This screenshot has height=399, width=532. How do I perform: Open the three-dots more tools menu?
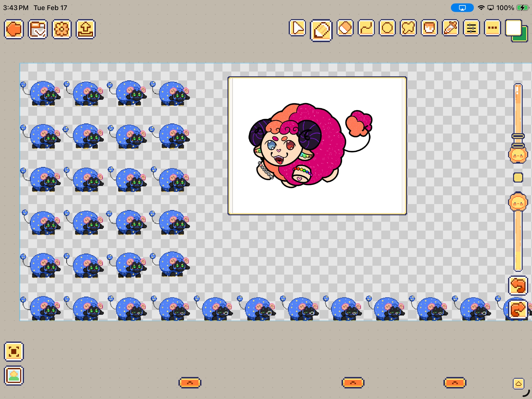click(492, 28)
